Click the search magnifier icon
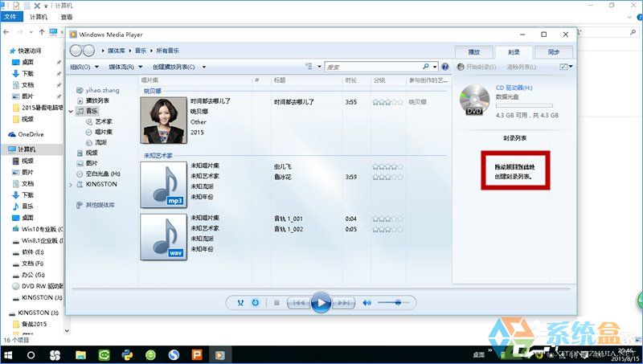The width and height of the screenshot is (643, 364). [426, 67]
